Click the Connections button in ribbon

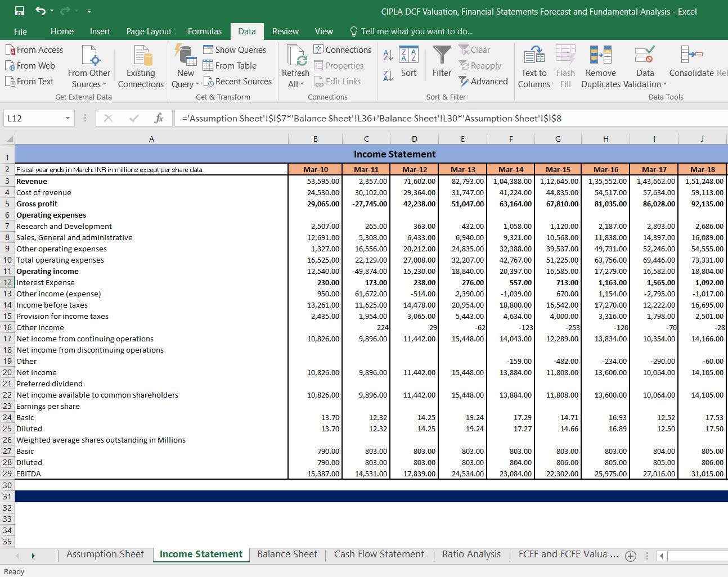[x=342, y=50]
